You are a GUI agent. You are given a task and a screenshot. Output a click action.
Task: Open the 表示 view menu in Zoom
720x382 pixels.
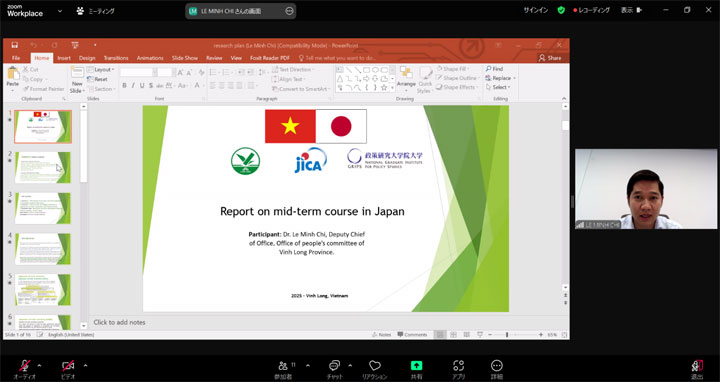point(631,10)
